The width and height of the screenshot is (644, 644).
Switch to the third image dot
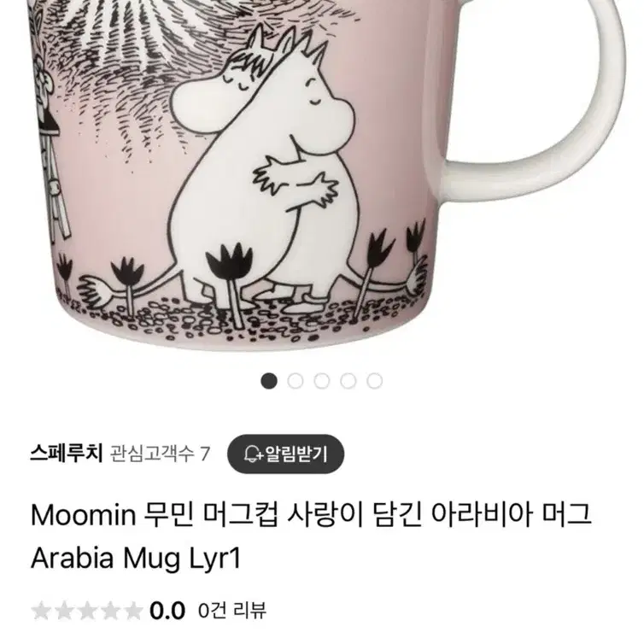click(x=322, y=381)
